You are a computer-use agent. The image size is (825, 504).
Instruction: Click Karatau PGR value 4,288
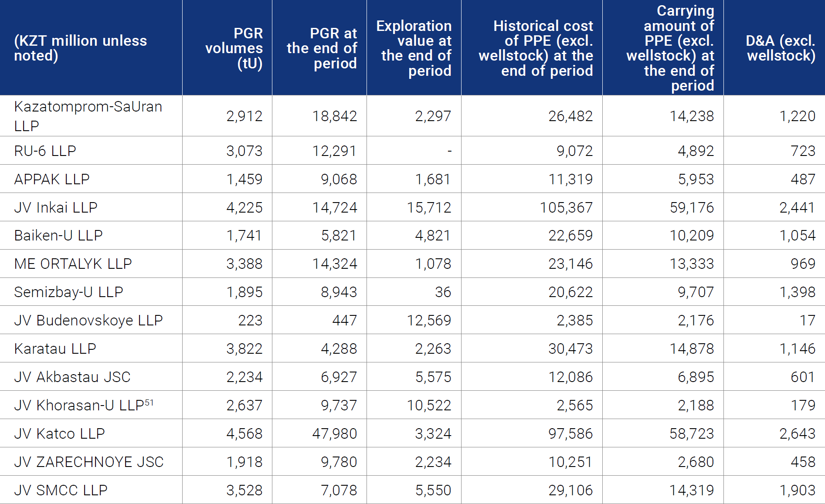(x=339, y=348)
